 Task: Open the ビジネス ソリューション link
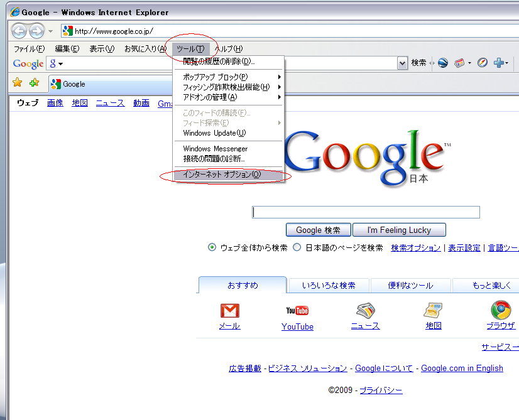pos(307,369)
